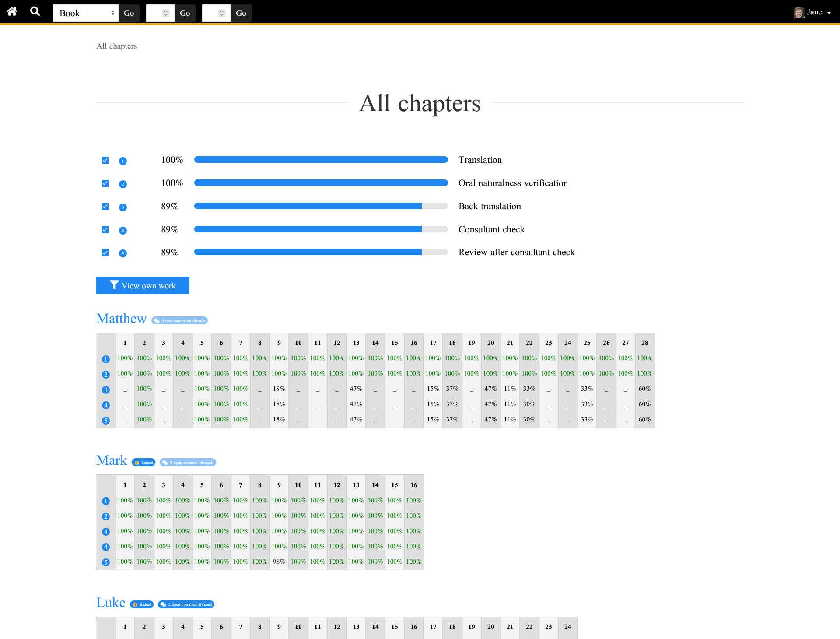Image resolution: width=840 pixels, height=639 pixels.
Task: Click the View own work button
Action: tap(143, 285)
